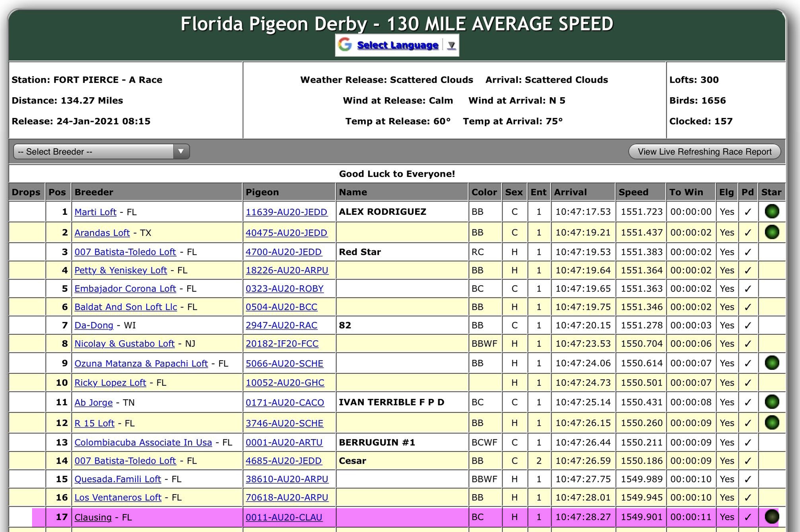Click the Speed column header
Viewport: 800px width, 532px height.
[x=633, y=192]
